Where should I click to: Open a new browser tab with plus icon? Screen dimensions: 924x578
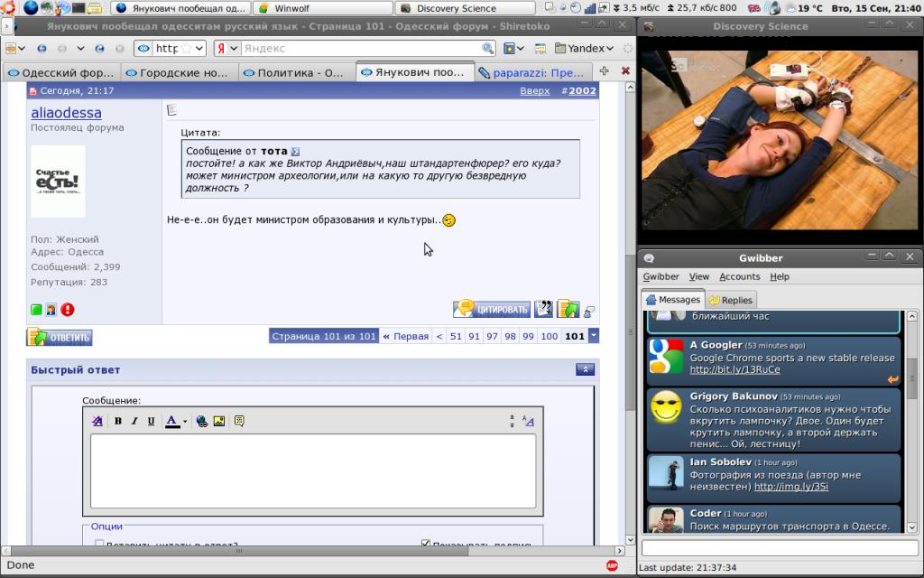(604, 70)
